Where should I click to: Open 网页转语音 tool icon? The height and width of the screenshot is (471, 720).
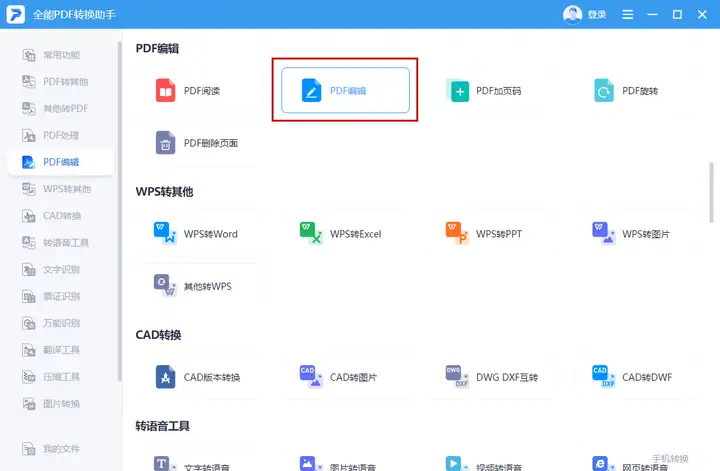point(602,463)
